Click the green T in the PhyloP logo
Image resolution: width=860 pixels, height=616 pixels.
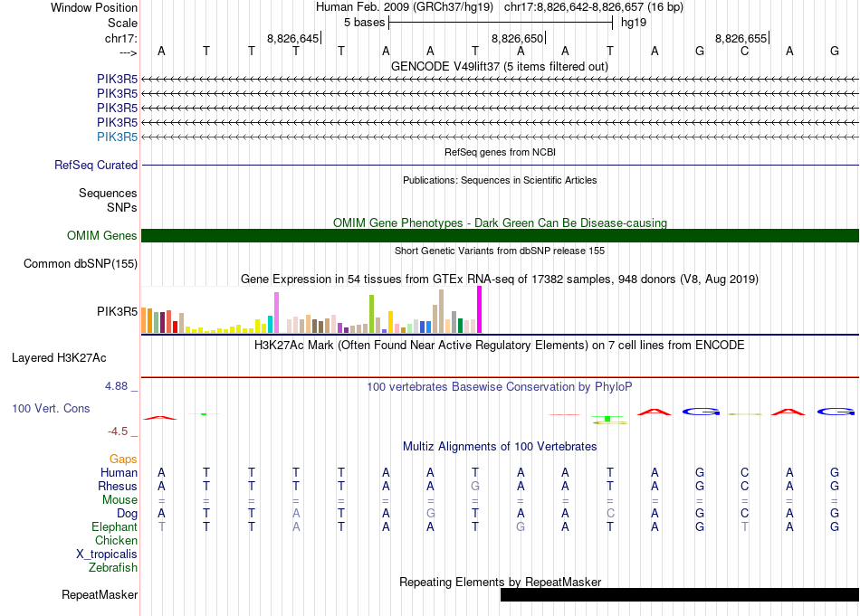click(607, 419)
